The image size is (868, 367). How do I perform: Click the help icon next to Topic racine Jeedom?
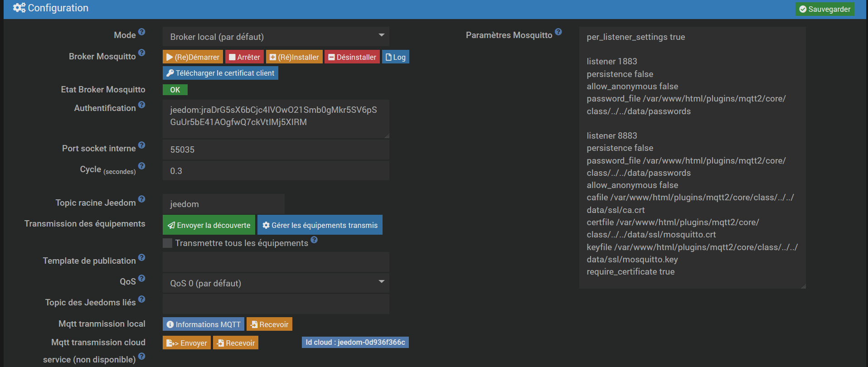point(141,199)
